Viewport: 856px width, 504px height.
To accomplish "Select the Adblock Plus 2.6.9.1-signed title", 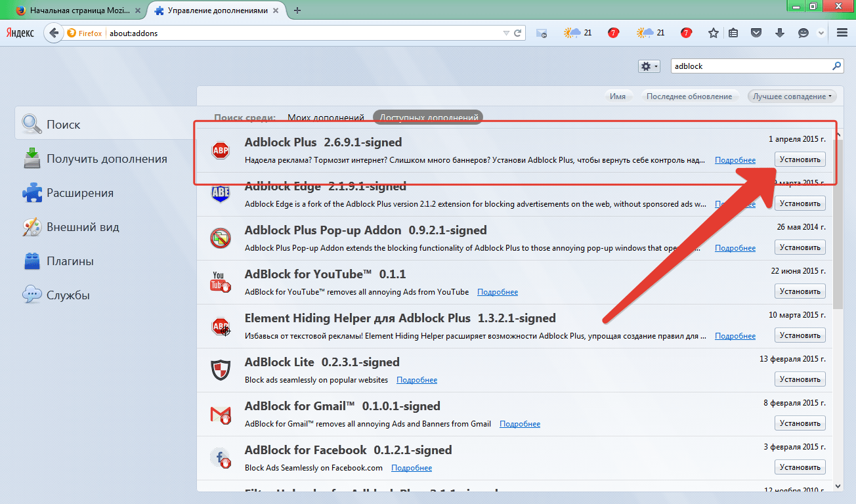I will [x=323, y=142].
